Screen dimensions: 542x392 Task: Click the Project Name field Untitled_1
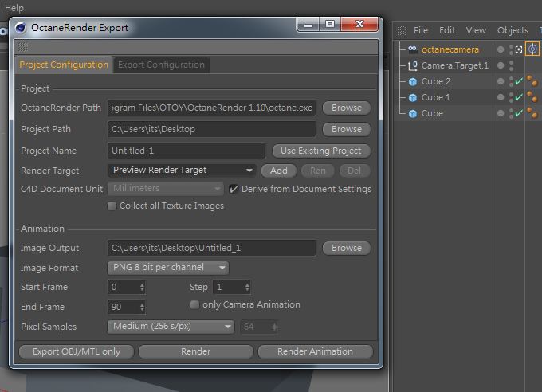187,151
